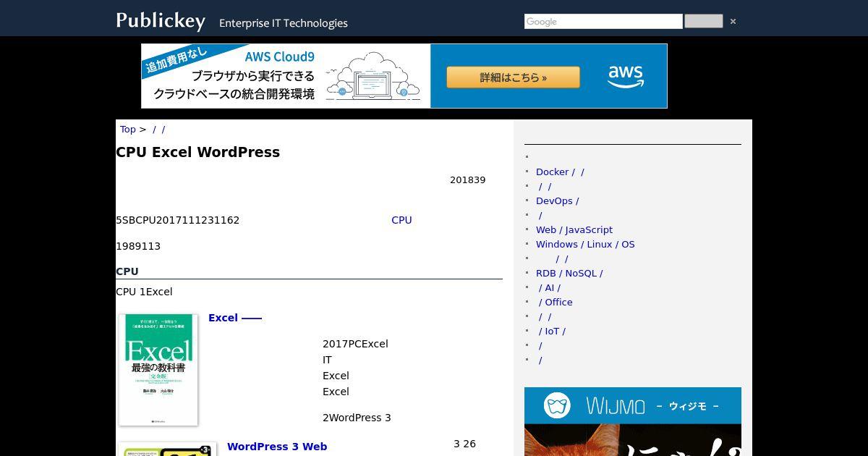Screen dimensions: 868x456
Task: Click the CPU 1Excel line
Action: coord(144,292)
